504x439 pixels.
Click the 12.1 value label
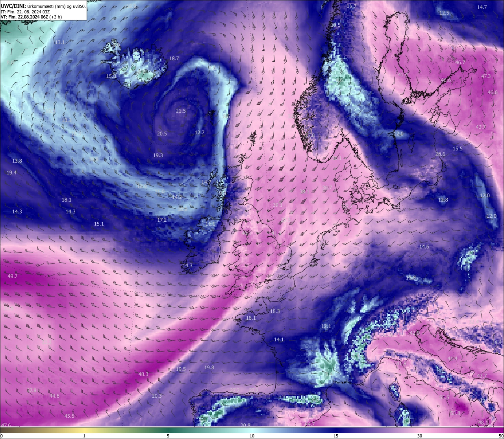(326, 327)
